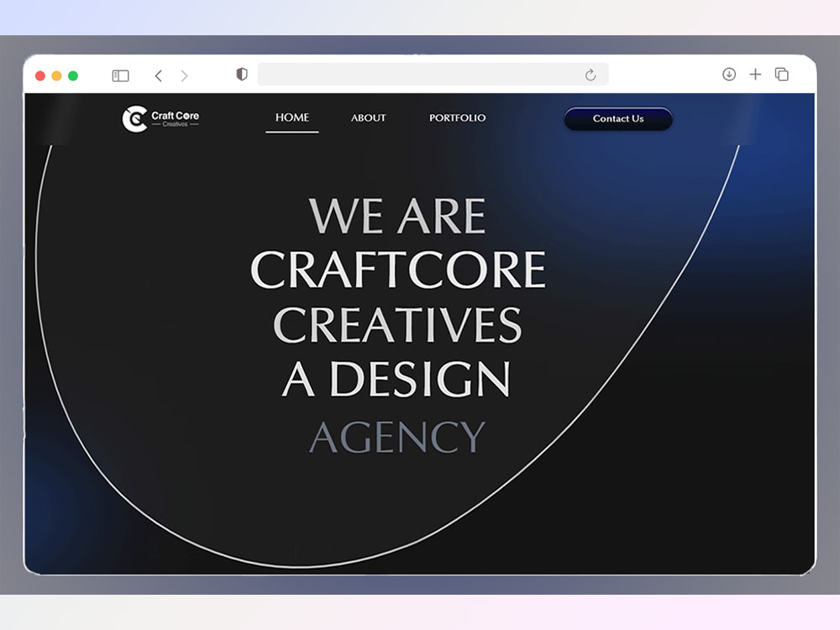The image size is (840, 630).
Task: Toggle the Safari sidebar icon
Action: [x=120, y=76]
